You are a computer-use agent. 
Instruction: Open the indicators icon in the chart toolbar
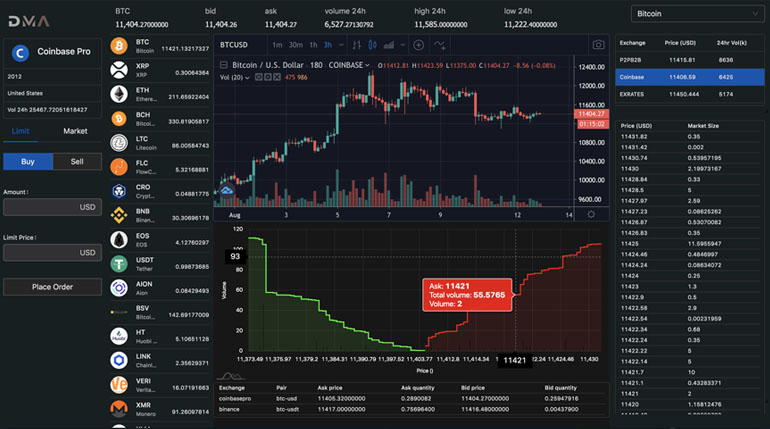pos(441,45)
